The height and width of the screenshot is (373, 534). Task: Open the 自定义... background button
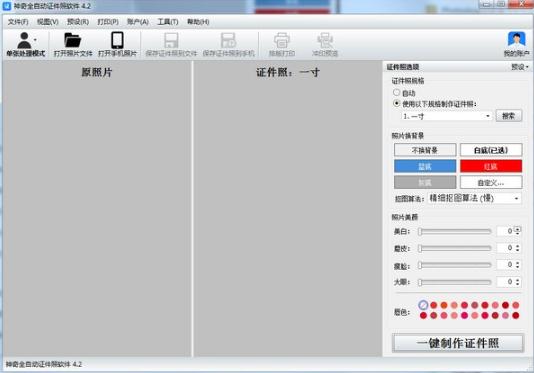point(491,183)
